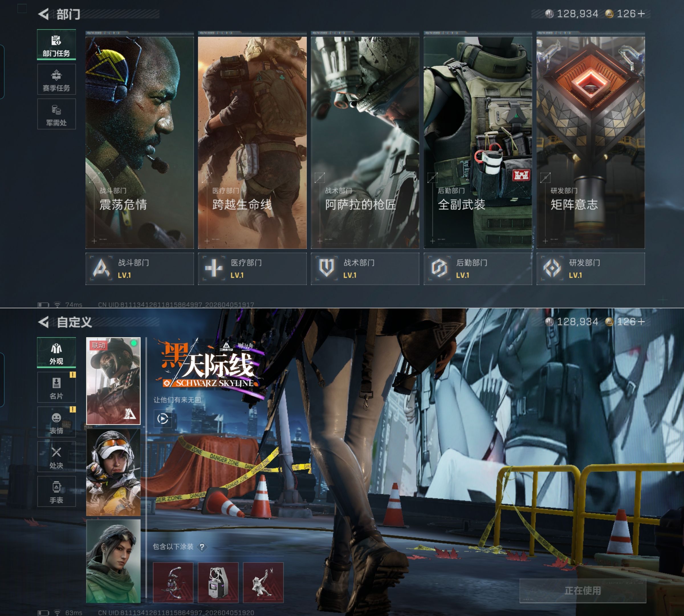Play the Schwarz Skyline skin preview video

pos(162,419)
